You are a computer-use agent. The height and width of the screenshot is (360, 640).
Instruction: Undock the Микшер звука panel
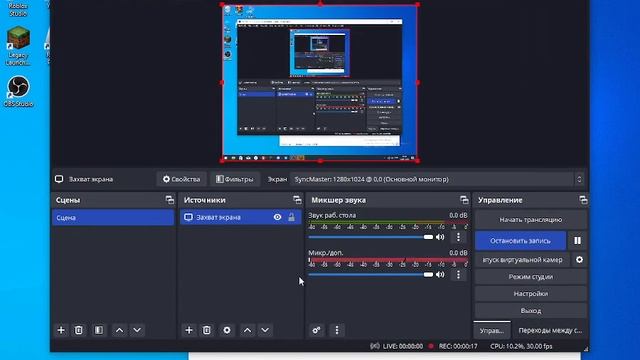click(464, 200)
